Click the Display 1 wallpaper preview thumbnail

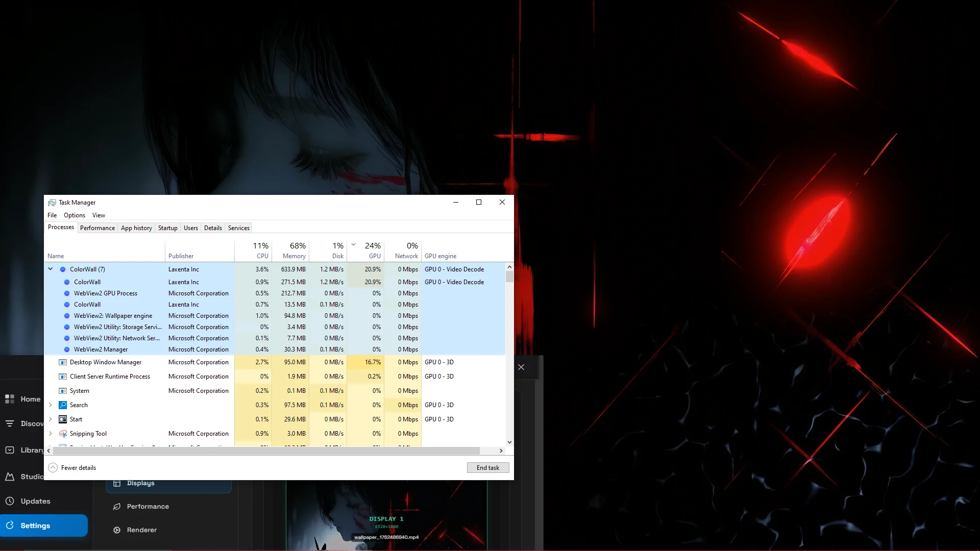(x=386, y=515)
